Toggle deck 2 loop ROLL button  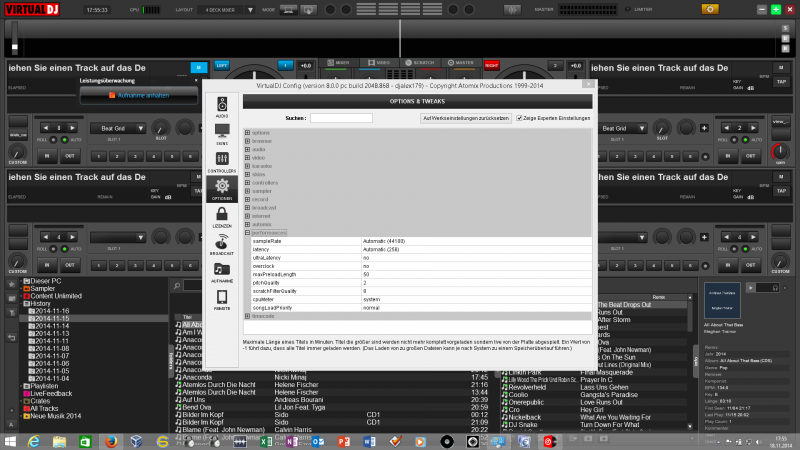tap(734, 140)
